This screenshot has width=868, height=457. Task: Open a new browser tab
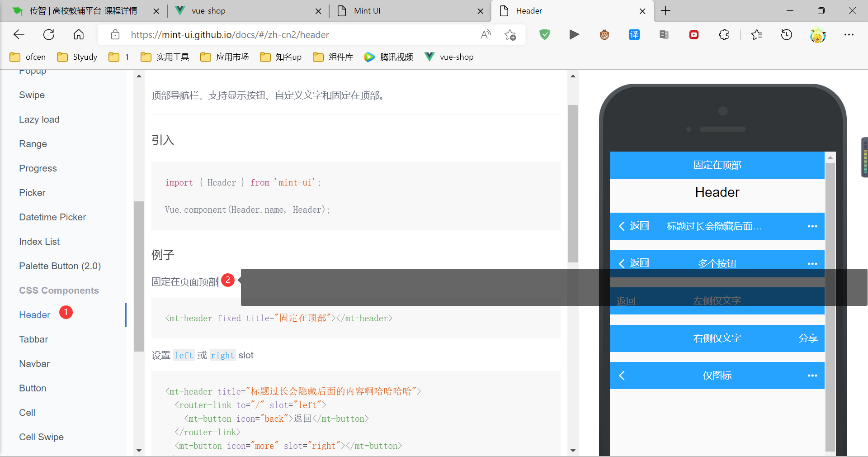[x=665, y=11]
